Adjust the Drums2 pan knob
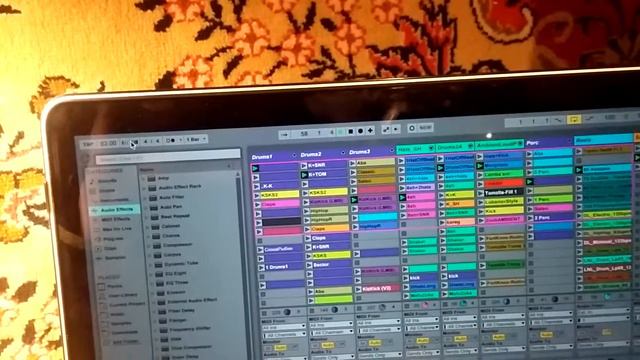Viewport: 640px width, 360px height. coord(335,310)
